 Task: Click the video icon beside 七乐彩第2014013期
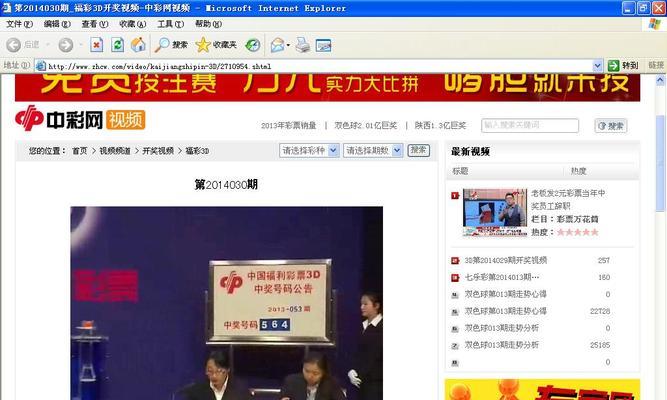pyautogui.click(x=455, y=277)
